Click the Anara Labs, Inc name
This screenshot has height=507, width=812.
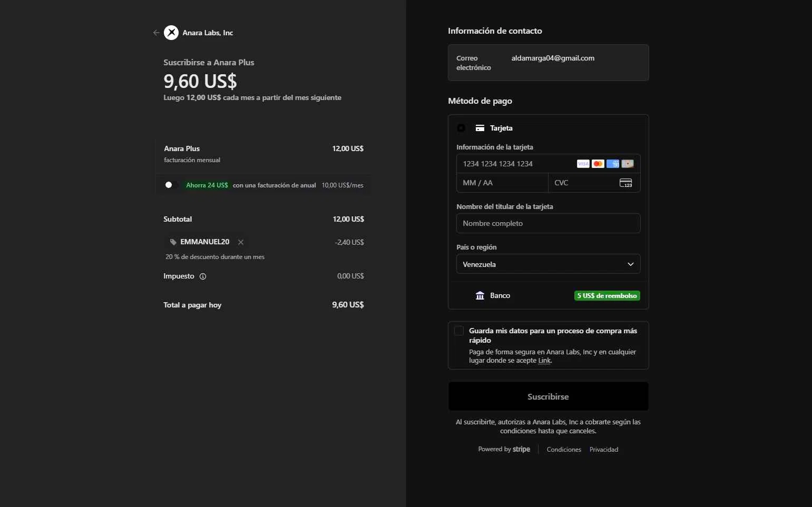coord(208,33)
